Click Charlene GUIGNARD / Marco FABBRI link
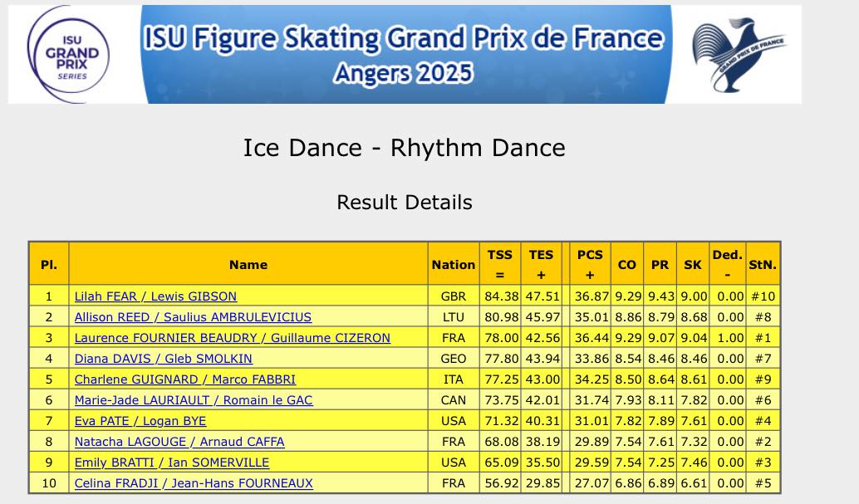859x504 pixels. pos(185,379)
